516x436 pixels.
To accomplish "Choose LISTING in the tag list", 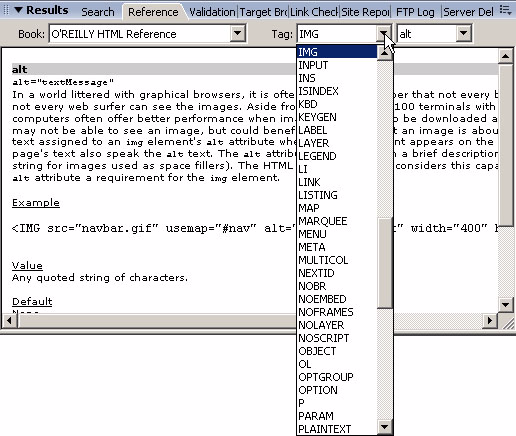I will click(337, 195).
